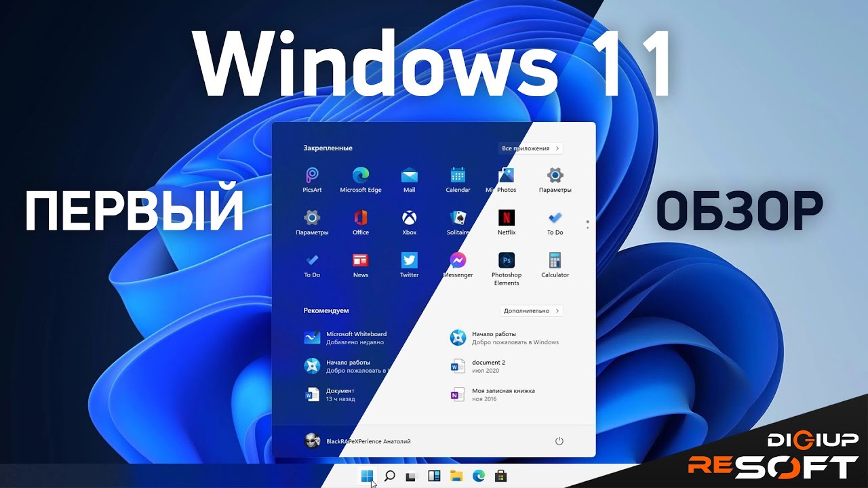
Task: Click the Windows Start button on taskbar
Action: coord(367,476)
